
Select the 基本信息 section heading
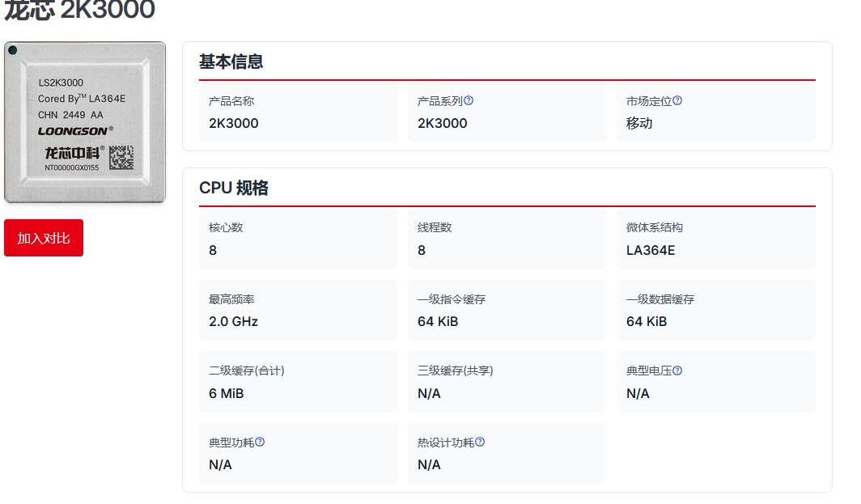pos(231,61)
